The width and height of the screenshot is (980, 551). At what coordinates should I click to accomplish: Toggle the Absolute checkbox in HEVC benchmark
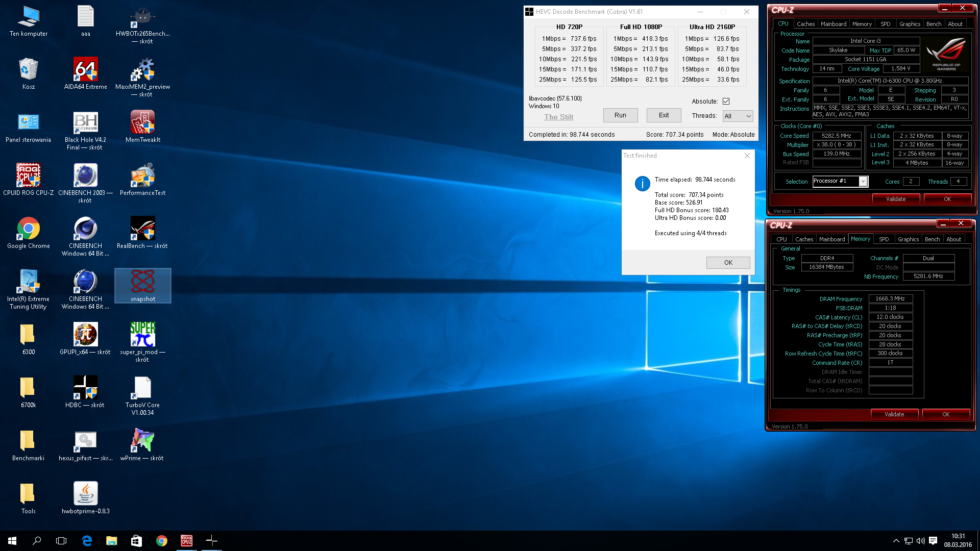point(726,102)
